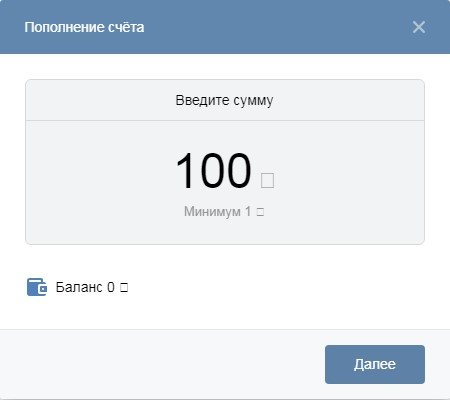Click the first digit of the 100 amount
Screen dimensions: 450x400
pyautogui.click(x=185, y=170)
